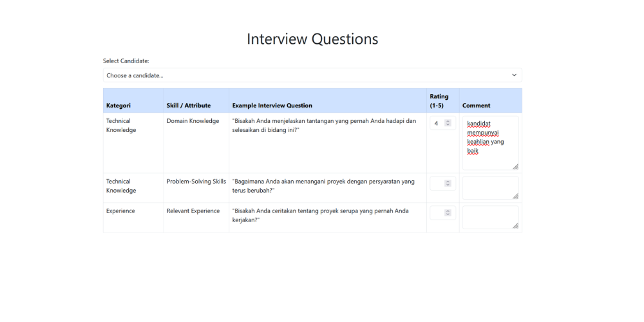Click resize handle of Relevant Experience comment
The width and height of the screenshot is (644, 322).
pyautogui.click(x=515, y=226)
